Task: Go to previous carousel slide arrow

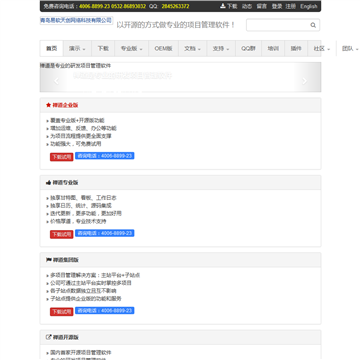Action: 56,81
